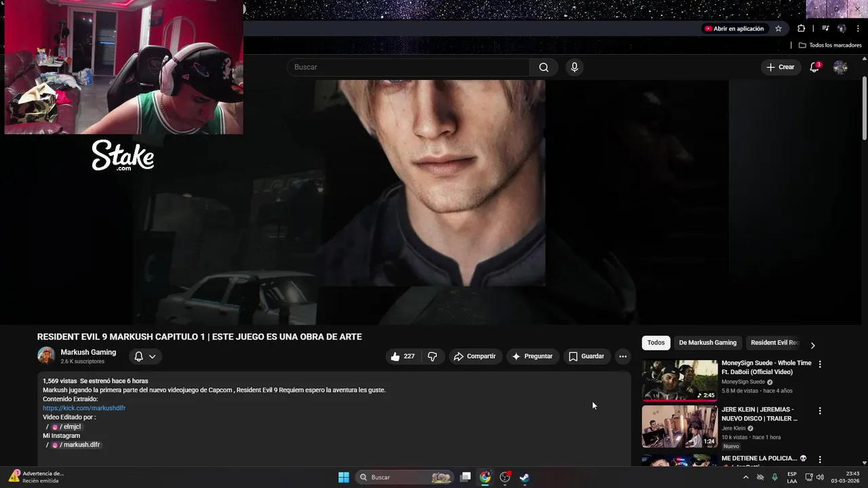Click the microphone tray icon
The image size is (868, 488).
(x=774, y=477)
